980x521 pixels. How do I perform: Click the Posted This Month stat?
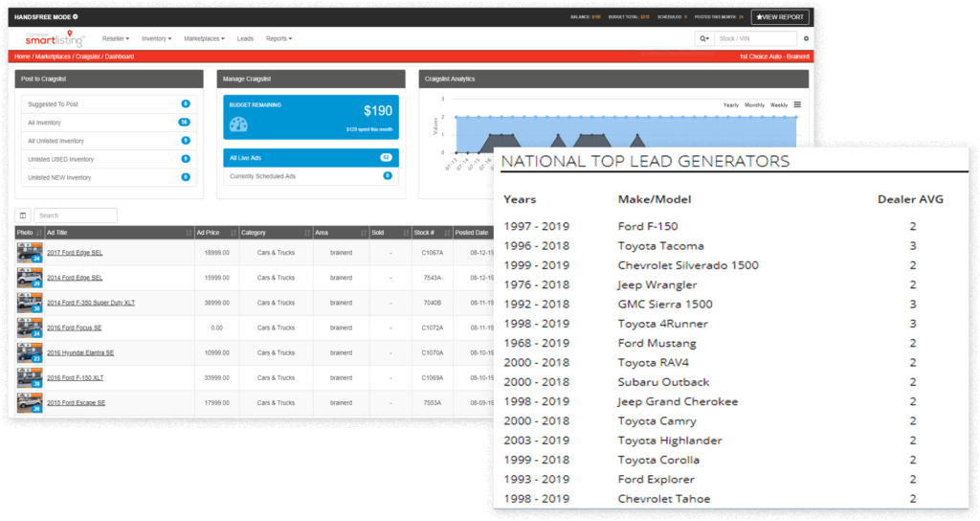click(719, 17)
